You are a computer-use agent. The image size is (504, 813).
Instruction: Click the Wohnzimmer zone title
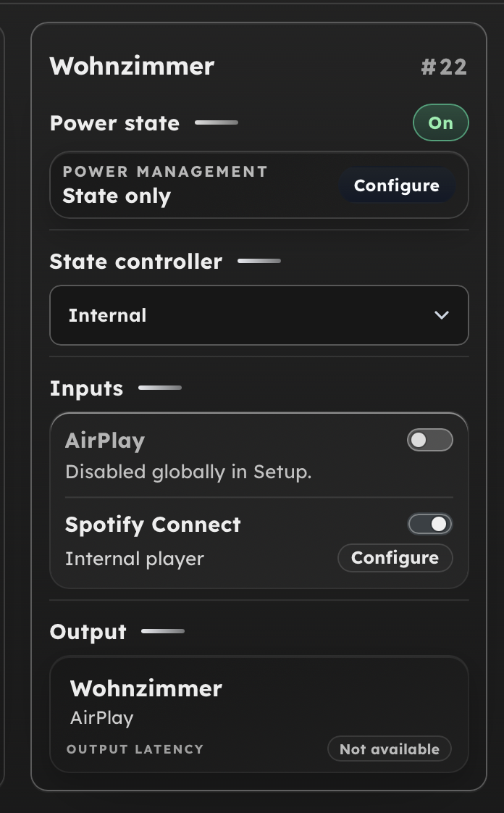pyautogui.click(x=132, y=67)
